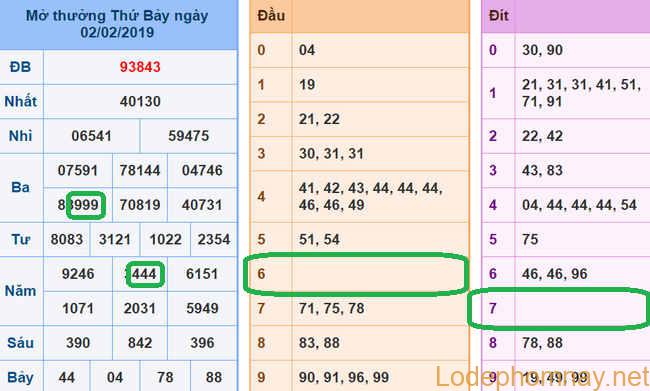The height and width of the screenshot is (391, 650).
Task: Select the first prize number 40130
Action: (140, 101)
